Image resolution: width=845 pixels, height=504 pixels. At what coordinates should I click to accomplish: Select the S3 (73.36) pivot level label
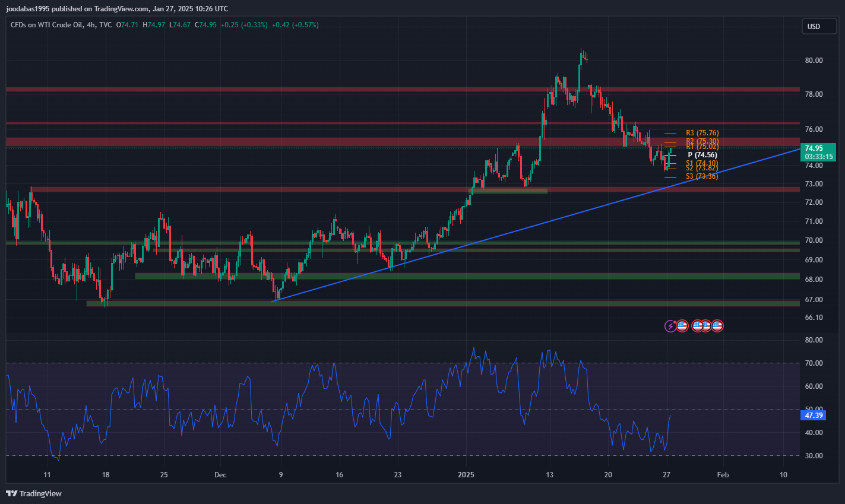tap(702, 176)
